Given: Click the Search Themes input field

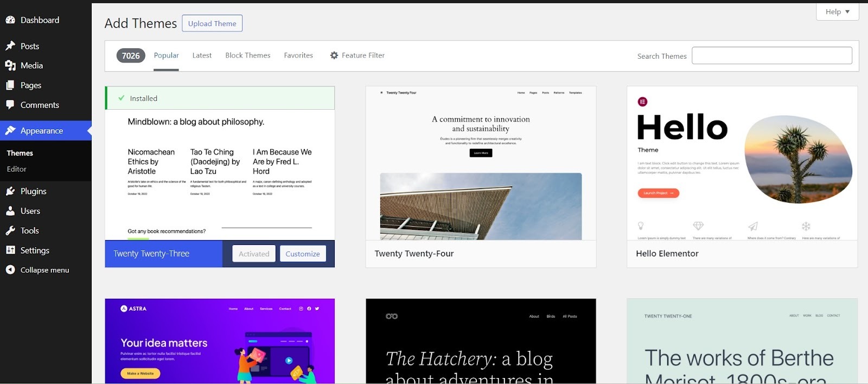Looking at the screenshot, I should (x=771, y=55).
